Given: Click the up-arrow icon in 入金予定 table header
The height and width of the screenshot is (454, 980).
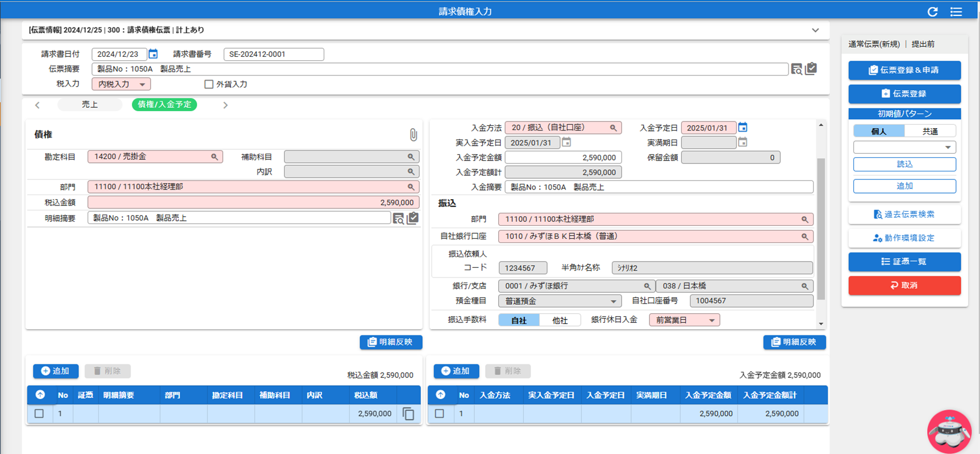Looking at the screenshot, I should point(441,394).
